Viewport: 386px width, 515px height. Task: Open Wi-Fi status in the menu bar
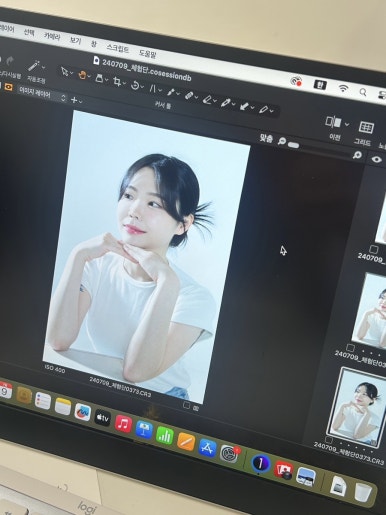click(x=343, y=88)
